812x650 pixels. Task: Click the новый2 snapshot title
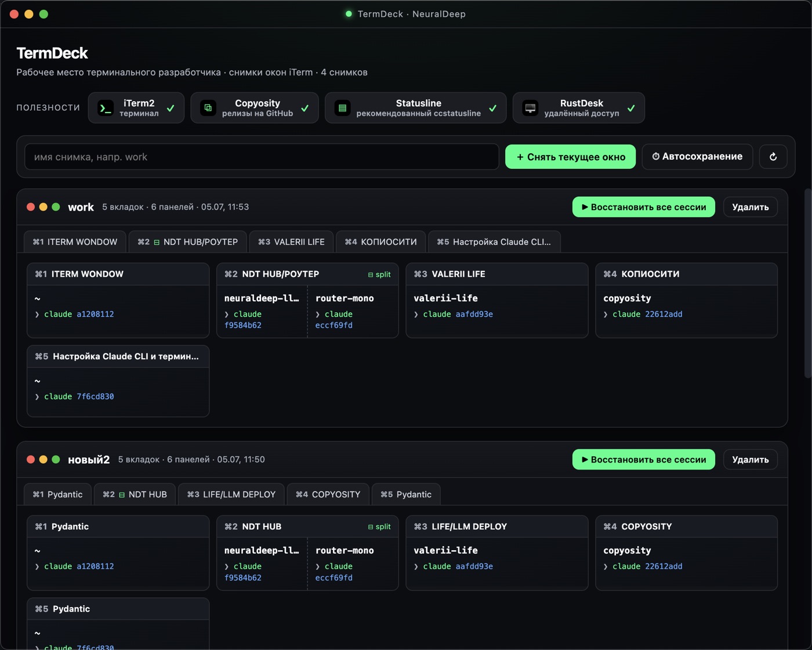(89, 460)
